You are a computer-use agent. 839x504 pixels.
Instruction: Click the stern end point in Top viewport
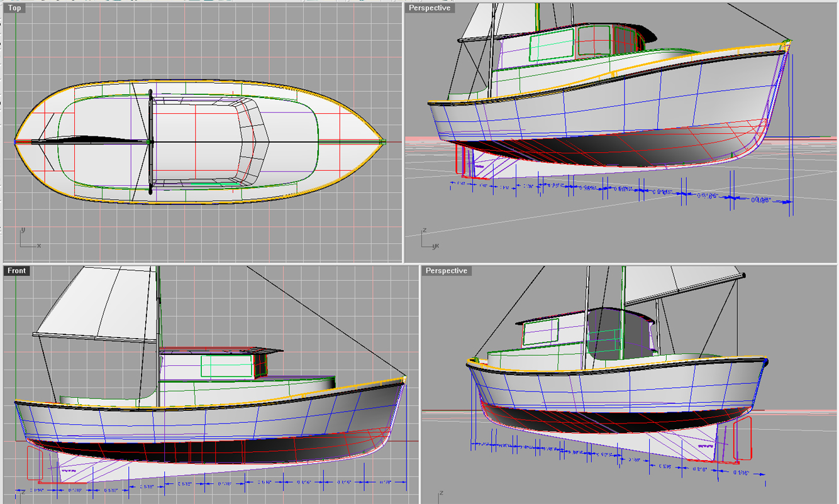[x=16, y=141]
